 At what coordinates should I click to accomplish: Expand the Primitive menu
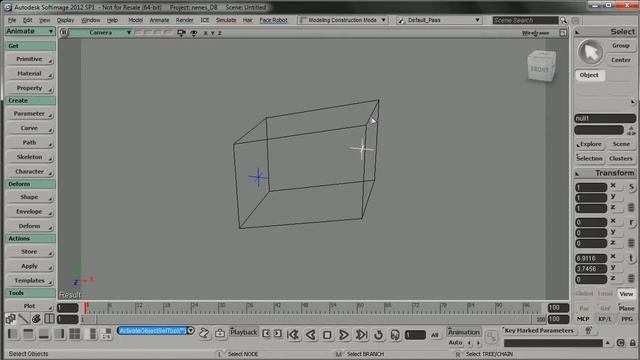30,59
